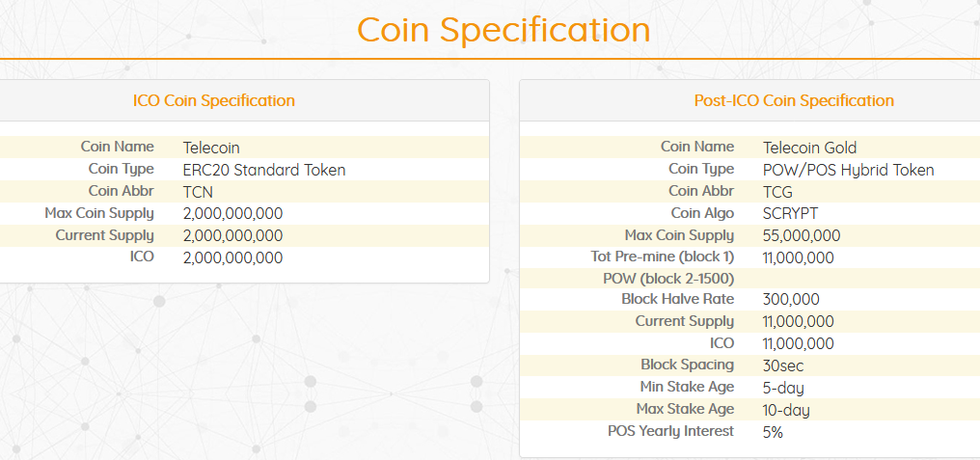Click the 5% POS yearly interest value
Image resolution: width=980 pixels, height=460 pixels.
[x=773, y=432]
